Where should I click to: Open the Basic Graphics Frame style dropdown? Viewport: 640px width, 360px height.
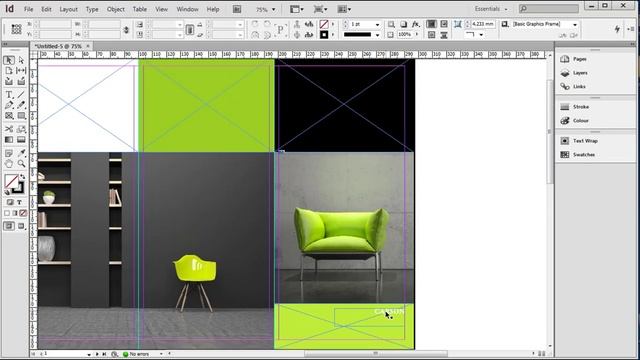coord(575,24)
